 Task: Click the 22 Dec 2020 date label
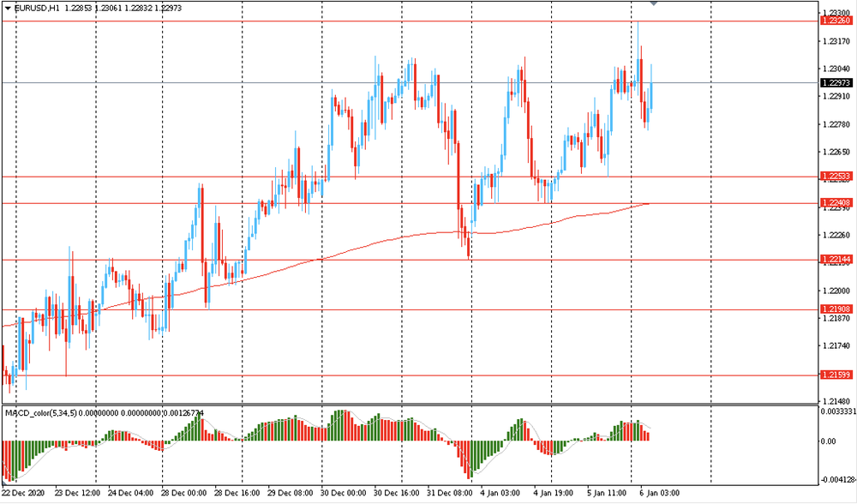[23, 493]
